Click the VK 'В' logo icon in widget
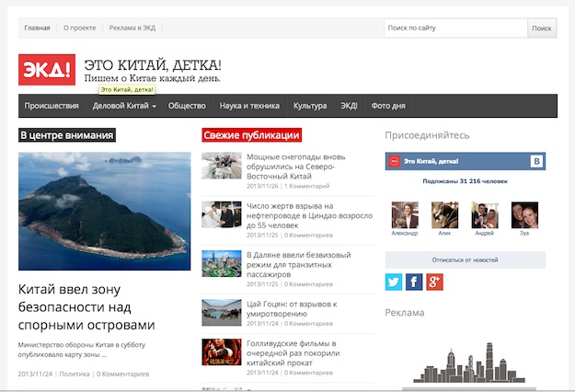575x392 pixels. (x=536, y=161)
